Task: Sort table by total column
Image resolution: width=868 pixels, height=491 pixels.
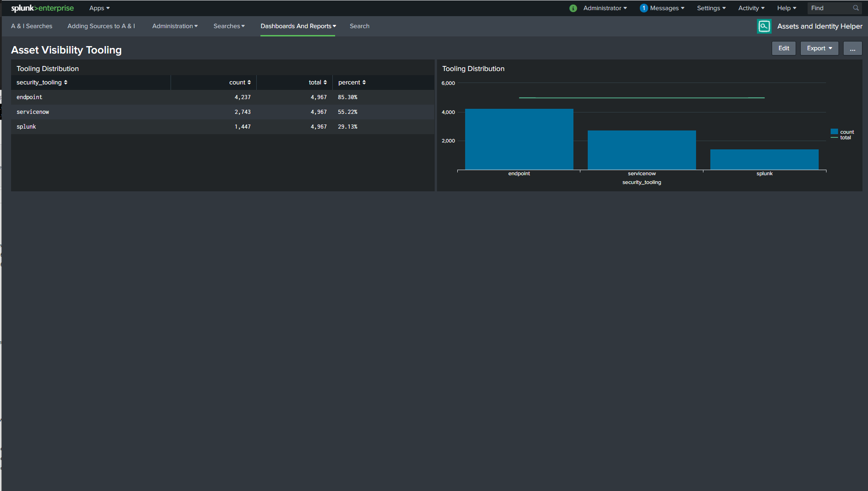Action: click(x=318, y=83)
